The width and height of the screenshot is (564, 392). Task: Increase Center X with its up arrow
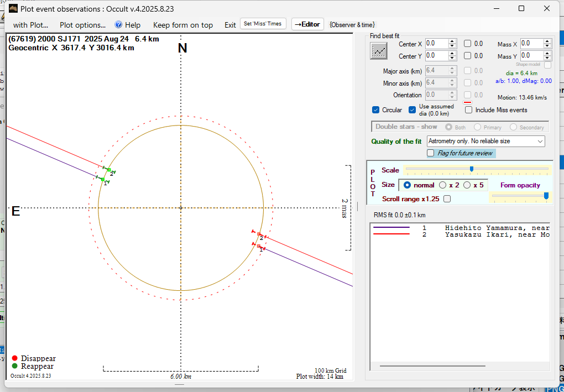(452, 41)
